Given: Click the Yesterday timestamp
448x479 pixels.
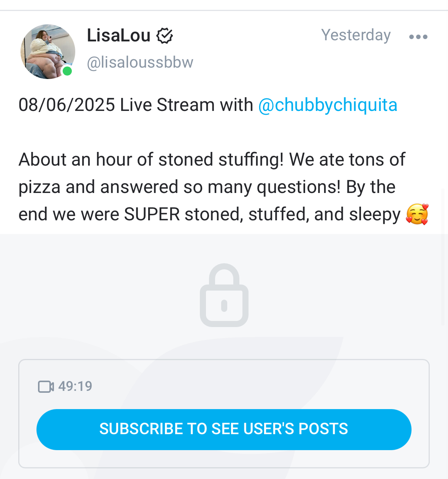Looking at the screenshot, I should pyautogui.click(x=356, y=35).
